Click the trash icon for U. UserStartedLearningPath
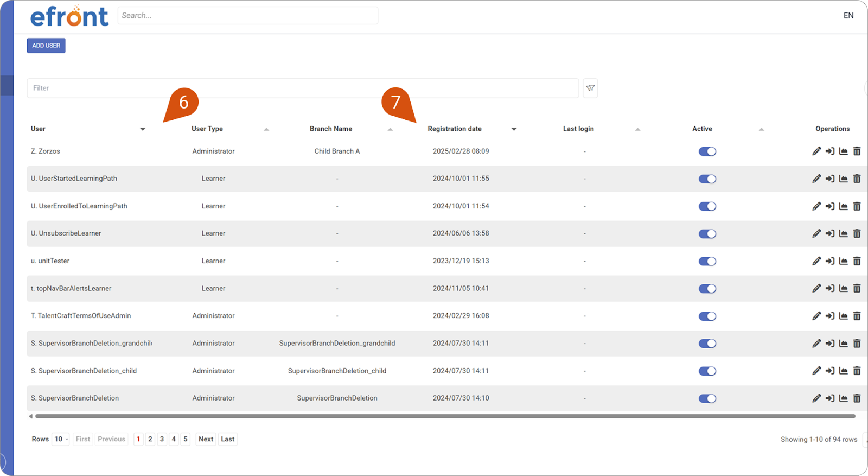 pos(857,179)
